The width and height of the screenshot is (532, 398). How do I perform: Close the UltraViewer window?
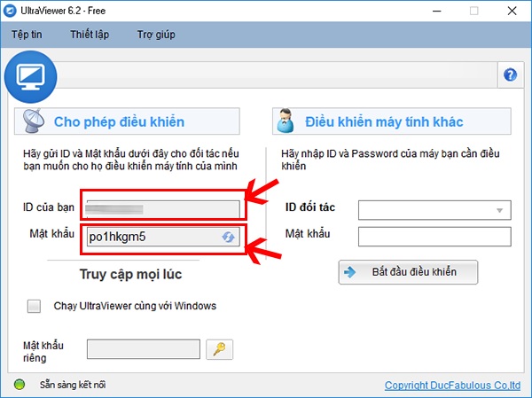click(512, 11)
